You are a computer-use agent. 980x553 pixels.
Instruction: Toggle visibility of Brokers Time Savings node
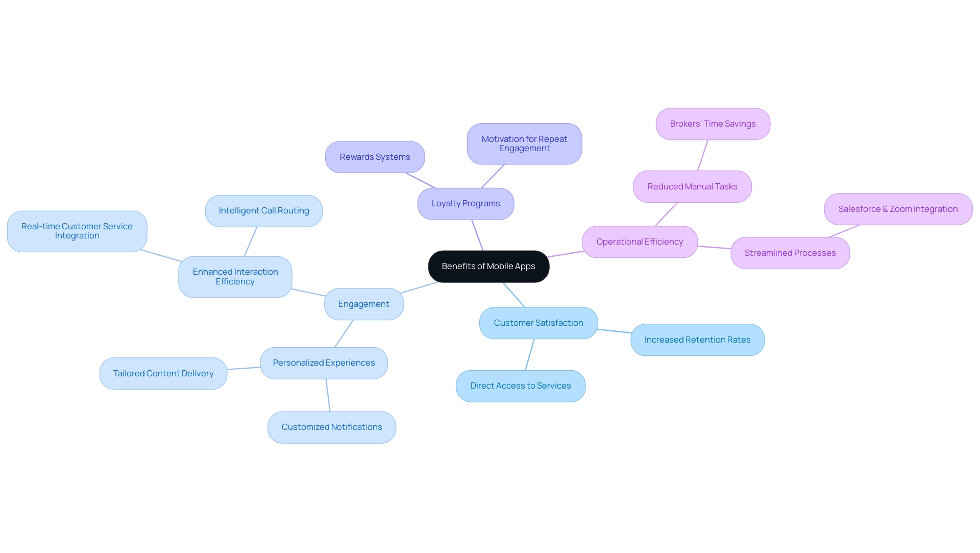click(713, 123)
